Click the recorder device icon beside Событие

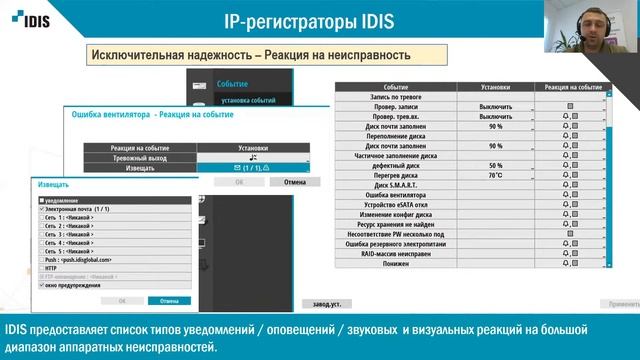click(199, 85)
